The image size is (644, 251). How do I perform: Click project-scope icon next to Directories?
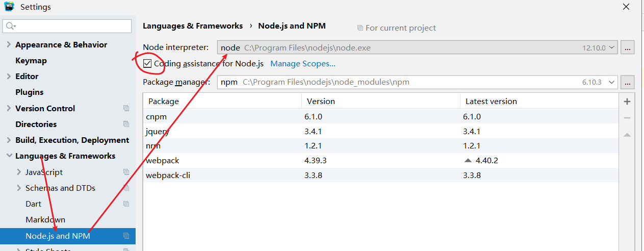126,124
